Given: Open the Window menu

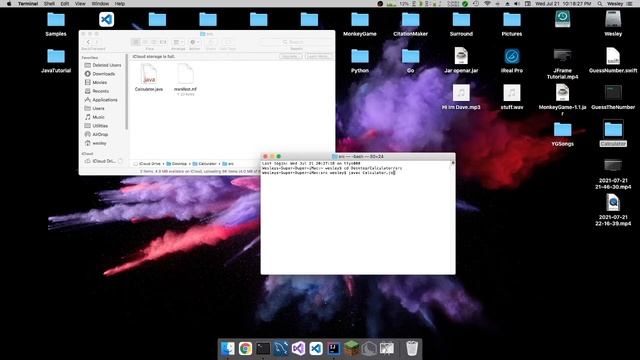Looking at the screenshot, I should click(x=100, y=4).
